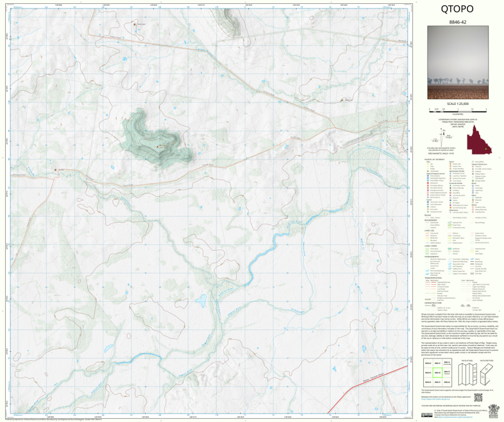504x422 pixels.
Task: Select the POINTS OF INTEREST legend heading
Action: click(434, 159)
